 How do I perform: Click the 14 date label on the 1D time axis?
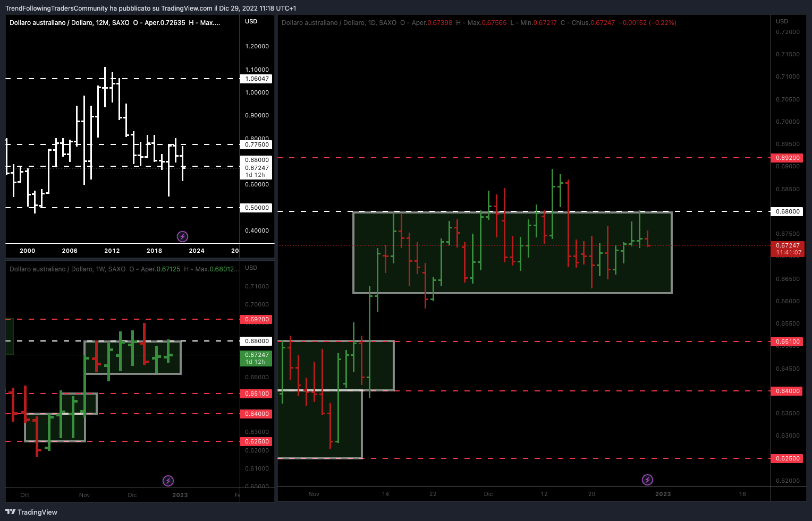386,494
